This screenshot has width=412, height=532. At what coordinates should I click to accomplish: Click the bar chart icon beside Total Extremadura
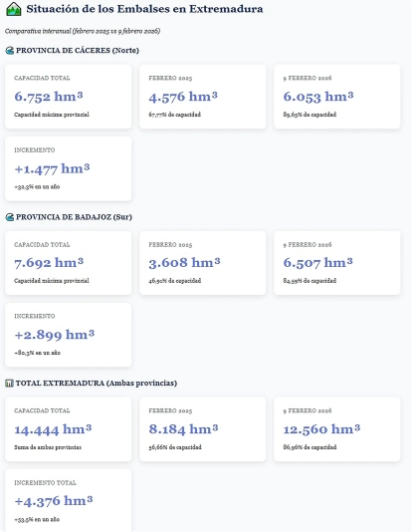click(x=10, y=384)
